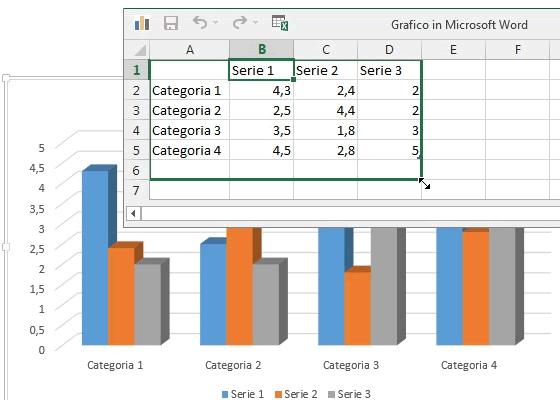Viewport: 560px width, 400px height.
Task: Expand the Redo history dropdown arrow
Action: pos(255,22)
